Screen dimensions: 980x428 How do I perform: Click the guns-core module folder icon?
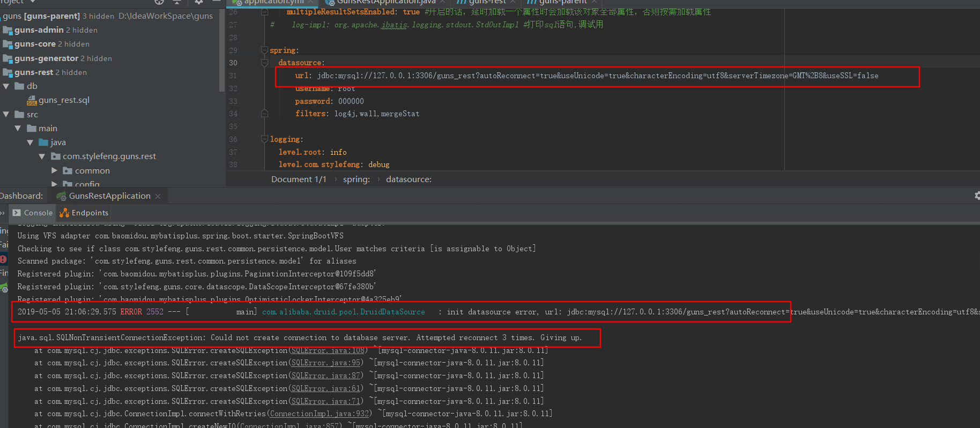pyautogui.click(x=8, y=44)
